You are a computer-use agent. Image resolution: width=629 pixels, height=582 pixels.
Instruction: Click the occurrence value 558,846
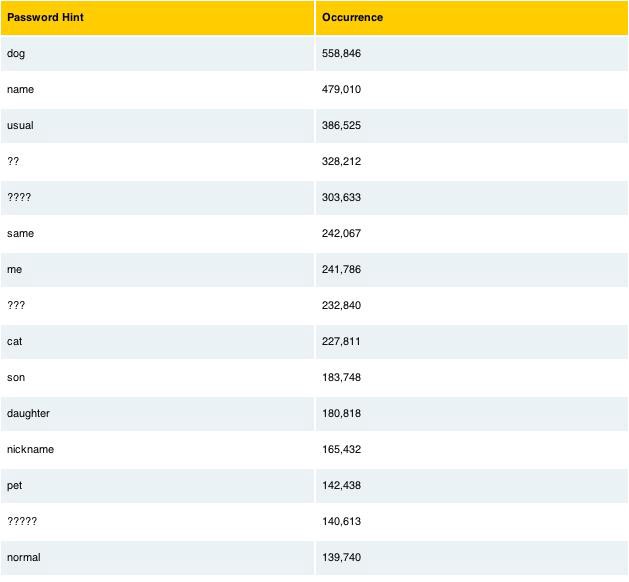click(x=341, y=53)
